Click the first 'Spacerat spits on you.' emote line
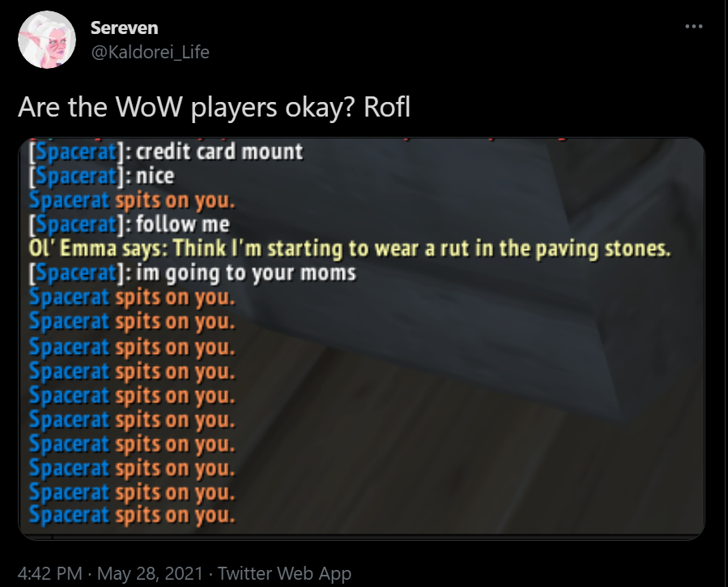 132,201
